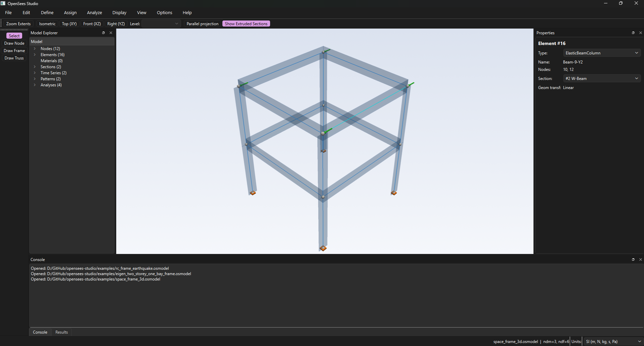Open the Analyze menu
This screenshot has height=346, width=644.
[x=94, y=13]
